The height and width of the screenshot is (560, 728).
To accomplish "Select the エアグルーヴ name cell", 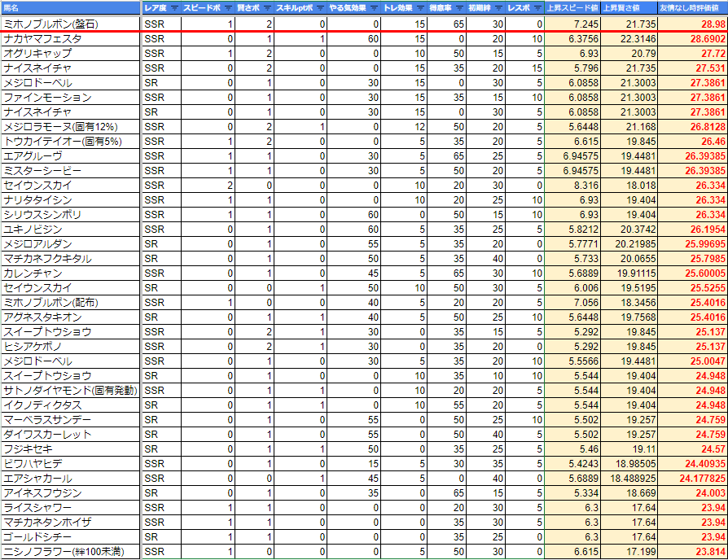I will click(x=70, y=156).
